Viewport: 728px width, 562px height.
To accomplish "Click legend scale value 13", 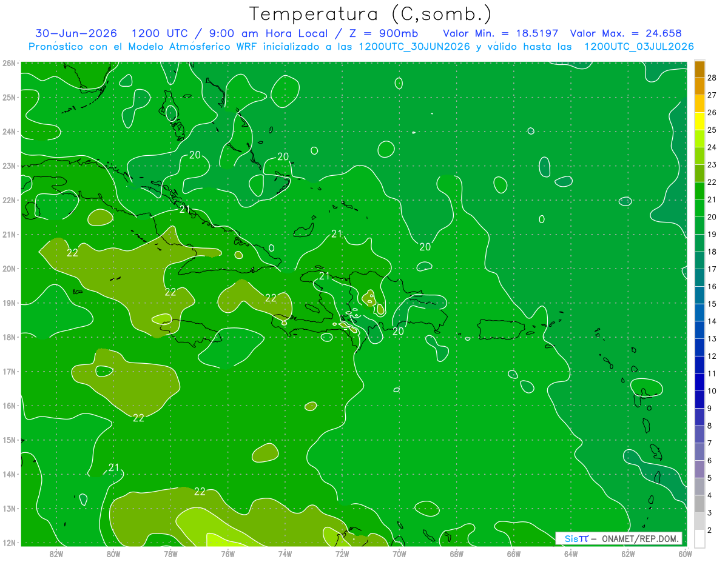I will 712,338.
